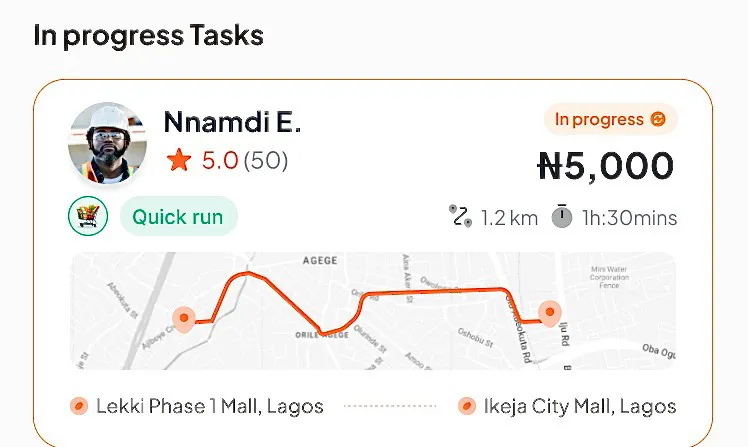
Task: Click the In progress status badge
Action: click(611, 119)
